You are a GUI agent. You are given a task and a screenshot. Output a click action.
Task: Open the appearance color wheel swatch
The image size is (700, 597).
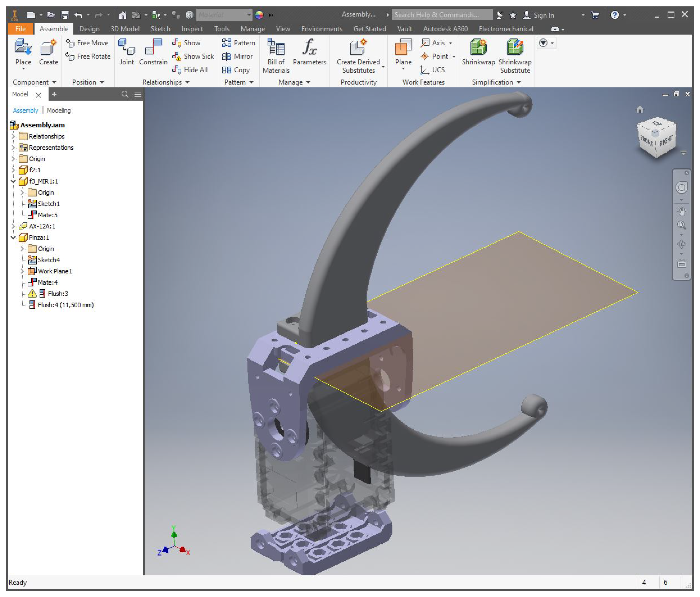pyautogui.click(x=259, y=15)
